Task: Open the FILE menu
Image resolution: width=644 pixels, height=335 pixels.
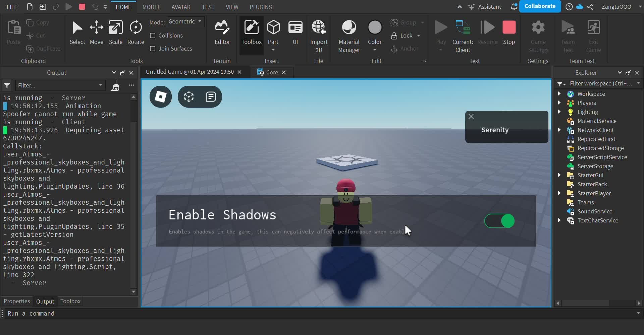Action: (x=12, y=7)
